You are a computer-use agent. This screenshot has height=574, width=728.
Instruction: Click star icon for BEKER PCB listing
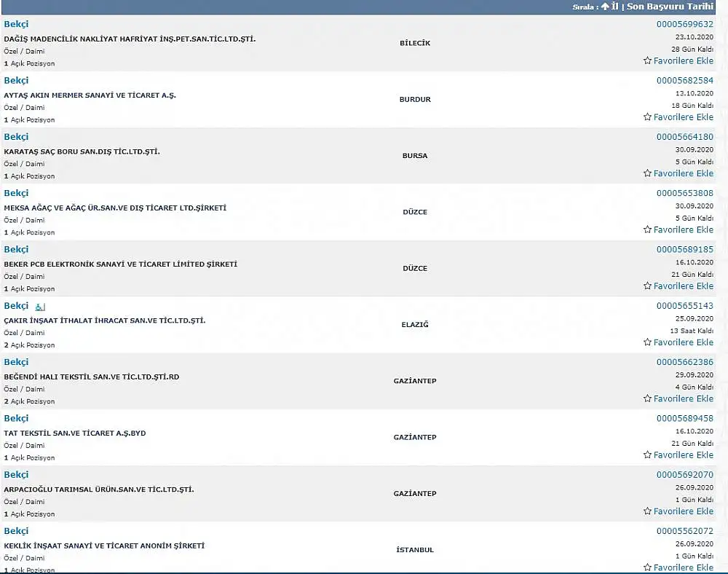(x=647, y=286)
